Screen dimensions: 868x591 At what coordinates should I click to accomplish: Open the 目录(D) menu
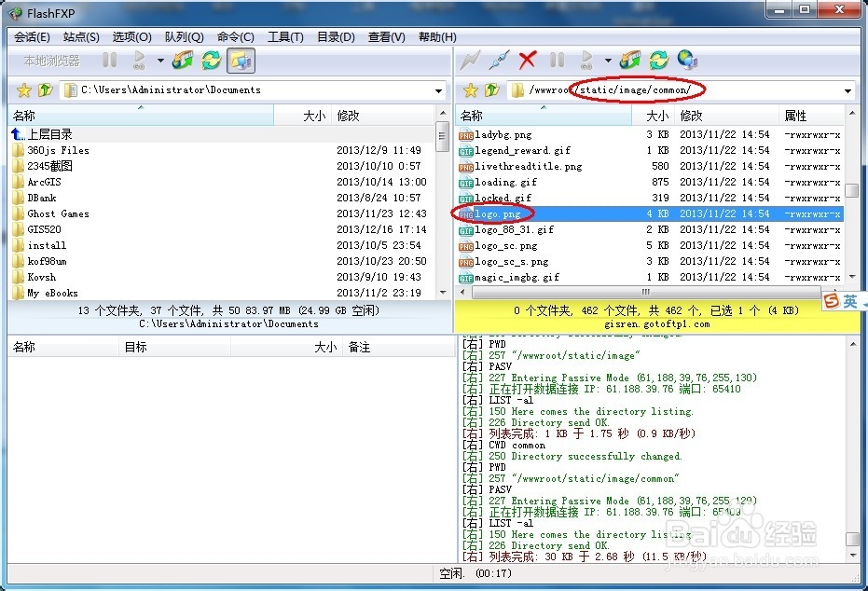coord(336,37)
